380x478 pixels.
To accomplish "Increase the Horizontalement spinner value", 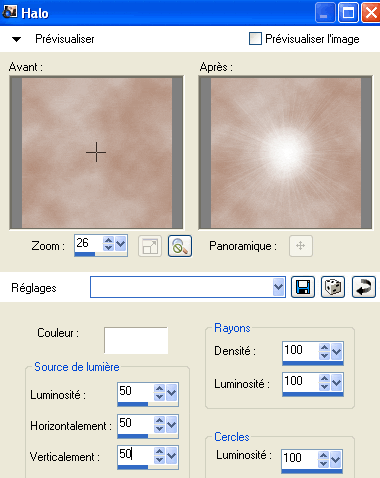I will (x=159, y=421).
